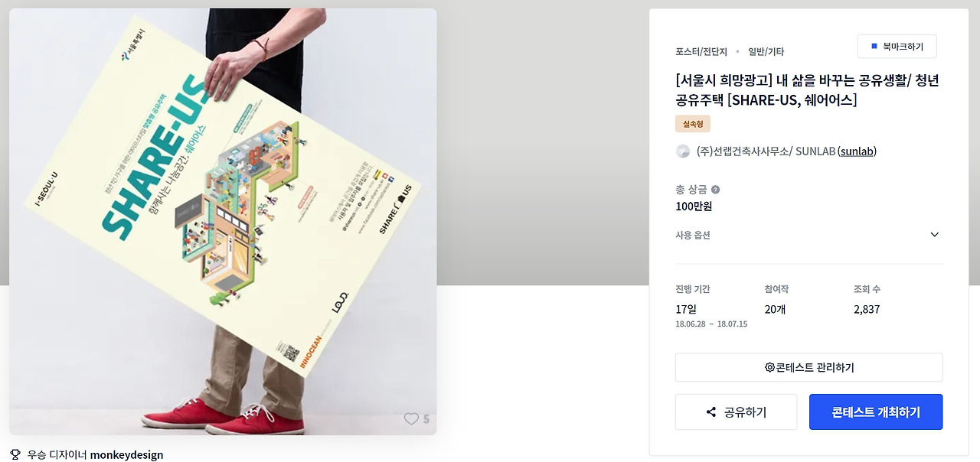Open the 사용 옵션 section label
Image resolution: width=980 pixels, height=462 pixels.
pyautogui.click(x=693, y=235)
